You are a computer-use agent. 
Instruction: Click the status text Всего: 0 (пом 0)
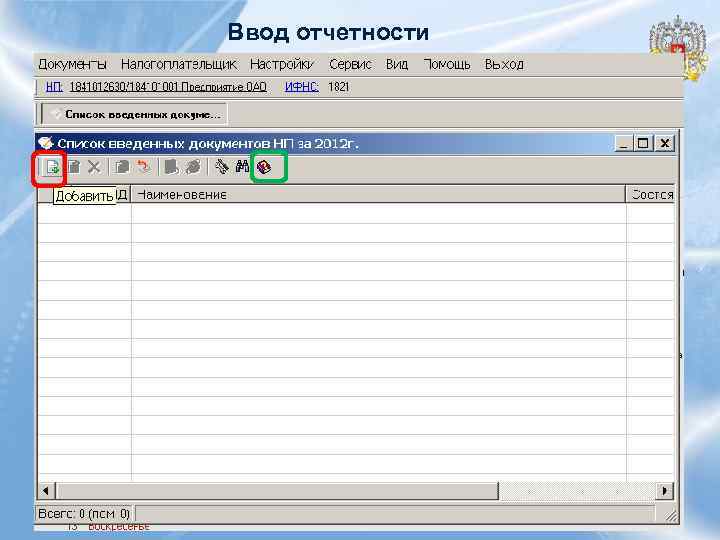coord(84,513)
